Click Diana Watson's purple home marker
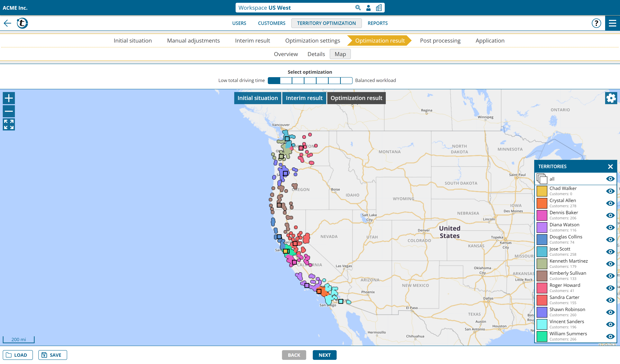This screenshot has height=364, width=620. pos(307,285)
